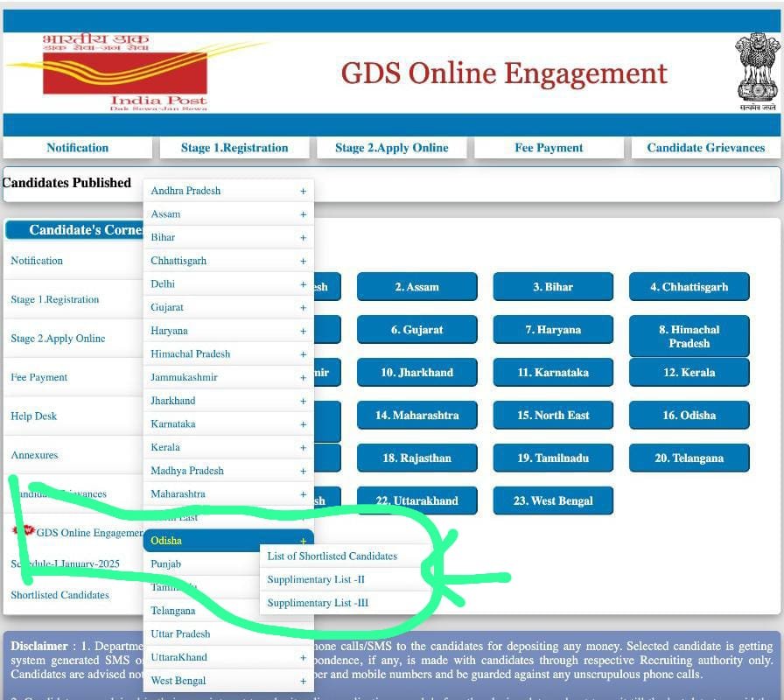
Task: Expand Bihar plus icon in dropdown list
Action: pos(303,237)
